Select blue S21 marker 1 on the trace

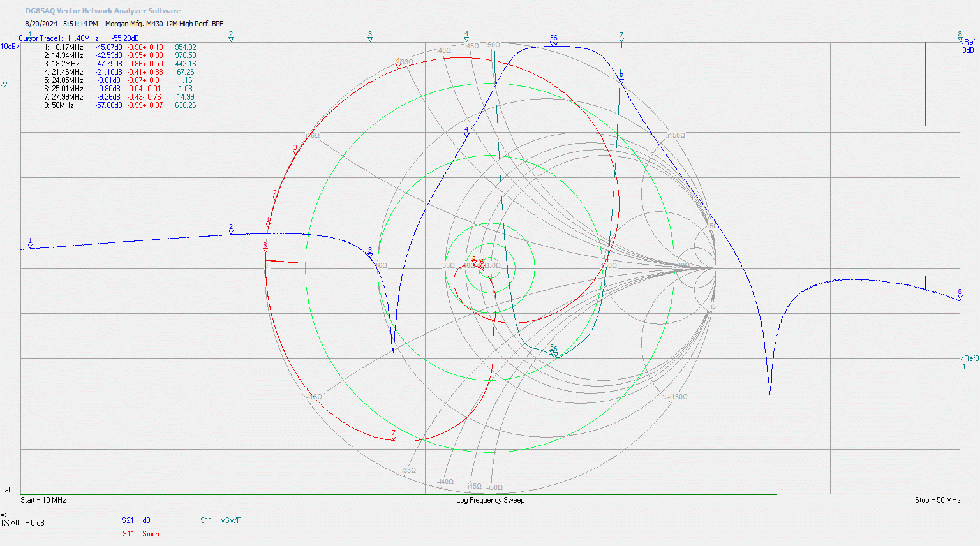point(30,243)
